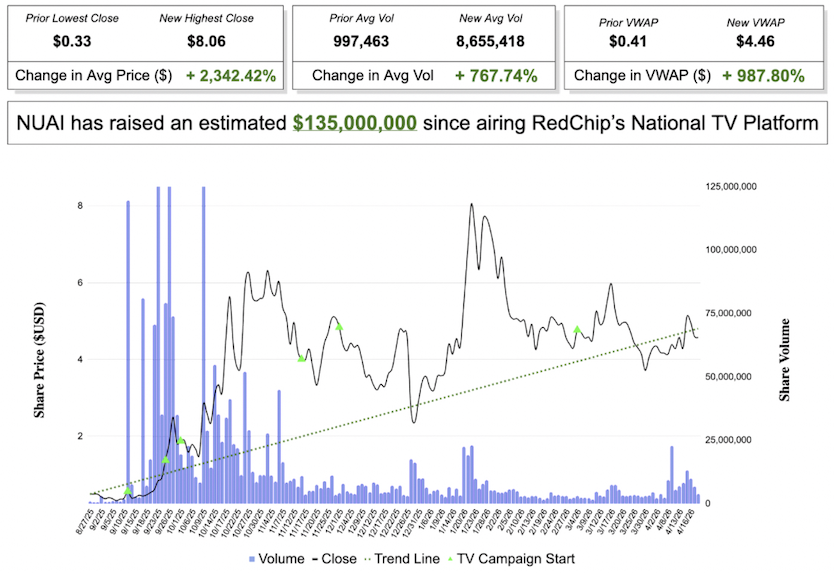Click the 100,000,000 volume axis tick
The image size is (834, 573).
pos(731,250)
